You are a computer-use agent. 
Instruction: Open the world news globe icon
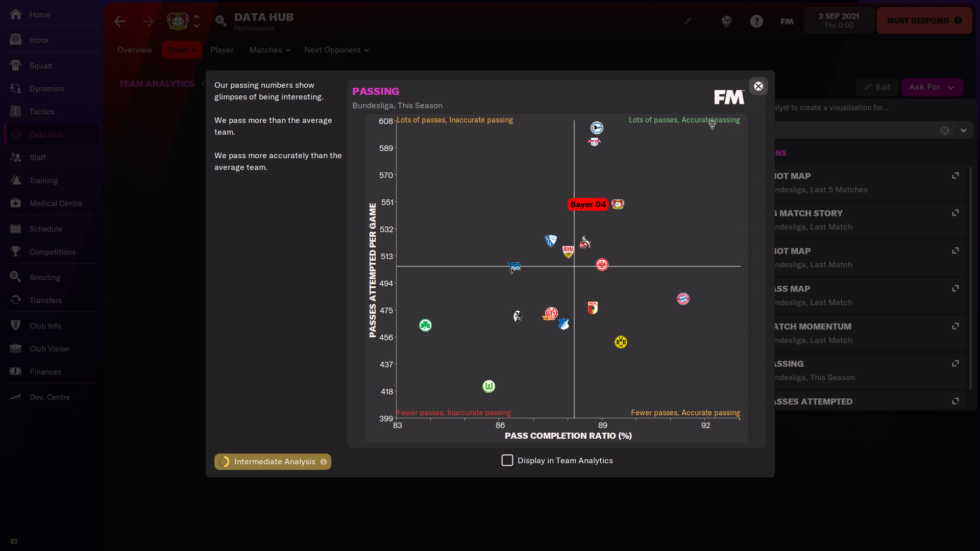[x=726, y=21]
